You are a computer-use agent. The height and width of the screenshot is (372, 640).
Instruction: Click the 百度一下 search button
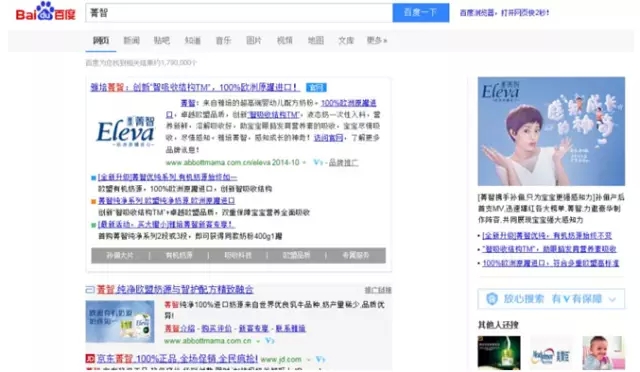421,13
